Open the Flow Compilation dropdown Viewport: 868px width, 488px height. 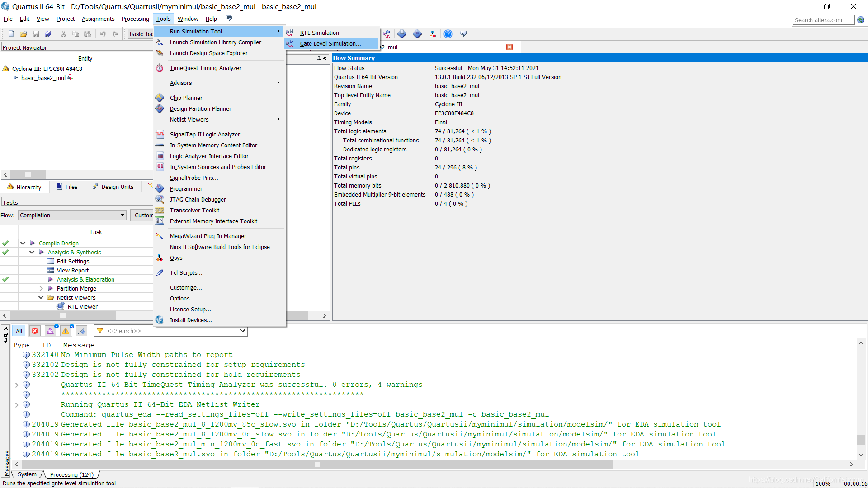coord(72,216)
